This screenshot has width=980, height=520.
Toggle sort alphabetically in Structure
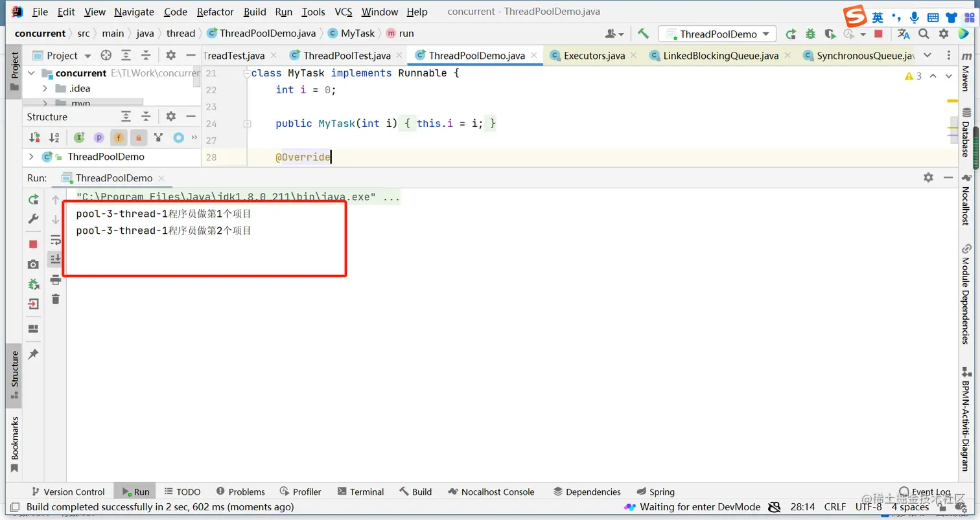click(x=54, y=137)
